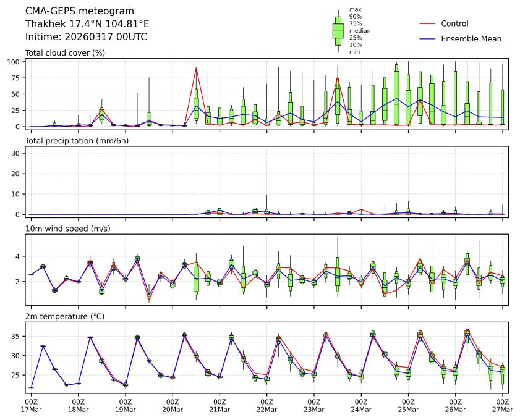Click the median label in boxplot legend
This screenshot has width=520, height=420.
coord(359,30)
